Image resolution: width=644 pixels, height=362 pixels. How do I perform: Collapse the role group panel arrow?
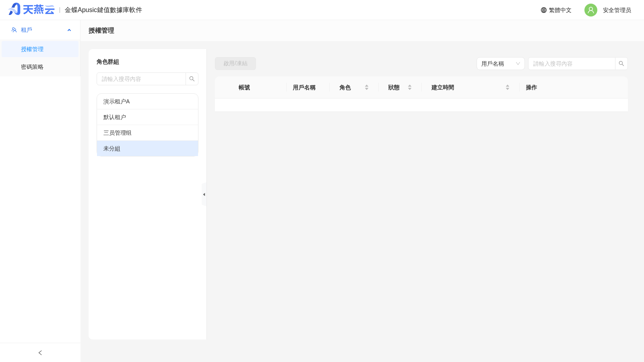pos(204,194)
